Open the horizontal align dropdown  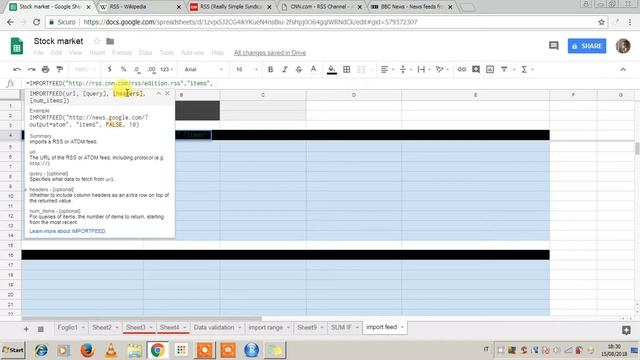(387, 69)
